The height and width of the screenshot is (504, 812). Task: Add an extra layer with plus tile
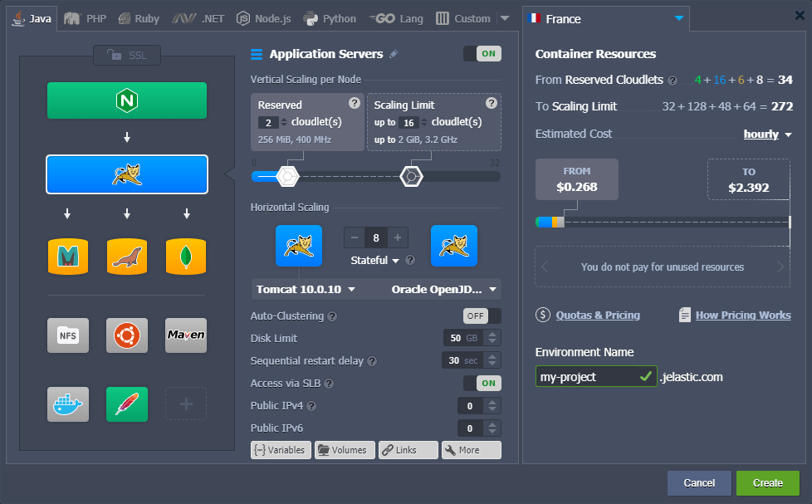(186, 404)
